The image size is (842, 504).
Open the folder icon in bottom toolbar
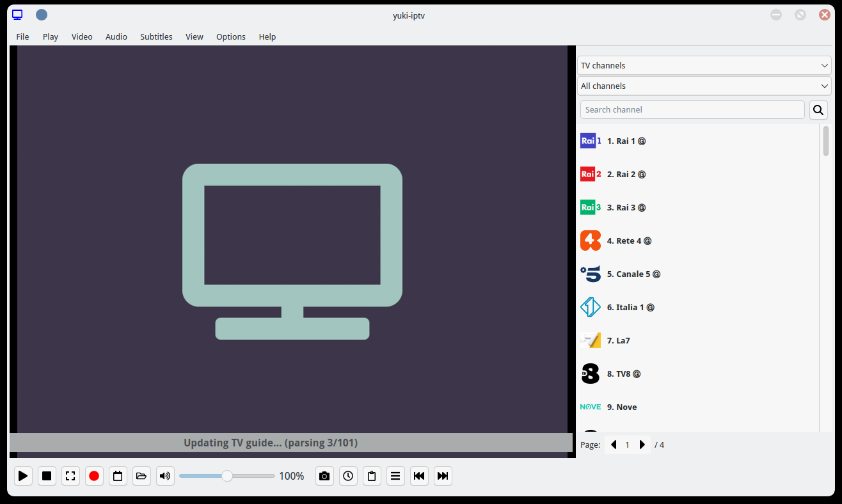click(x=141, y=476)
